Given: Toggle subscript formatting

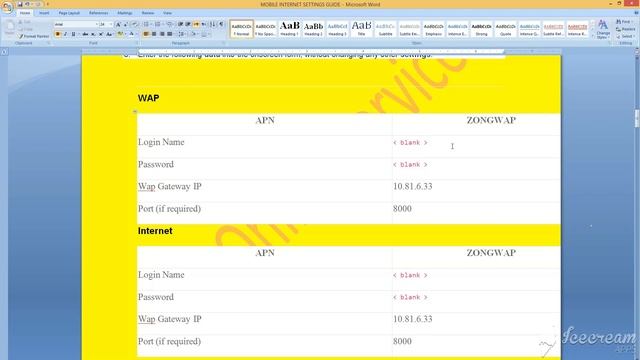Looking at the screenshot, I should 93,34.
